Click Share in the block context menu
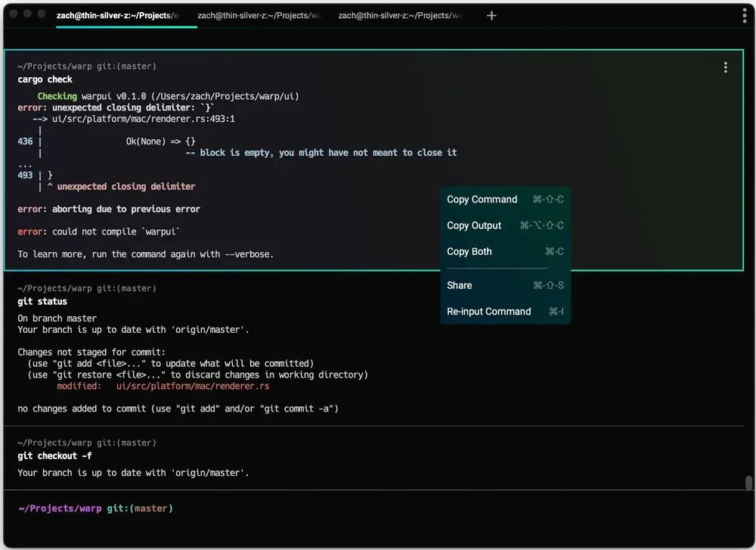 pos(459,285)
